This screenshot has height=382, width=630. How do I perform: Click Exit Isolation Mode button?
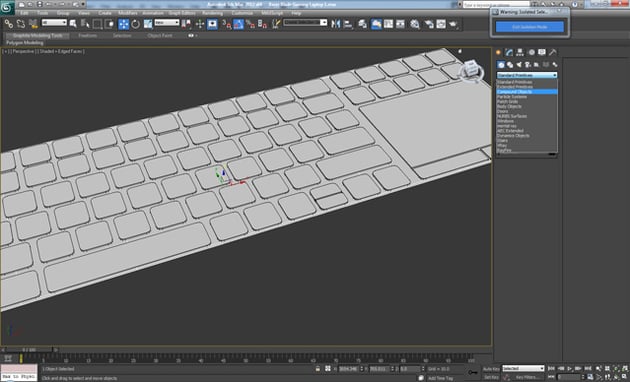(x=530, y=27)
